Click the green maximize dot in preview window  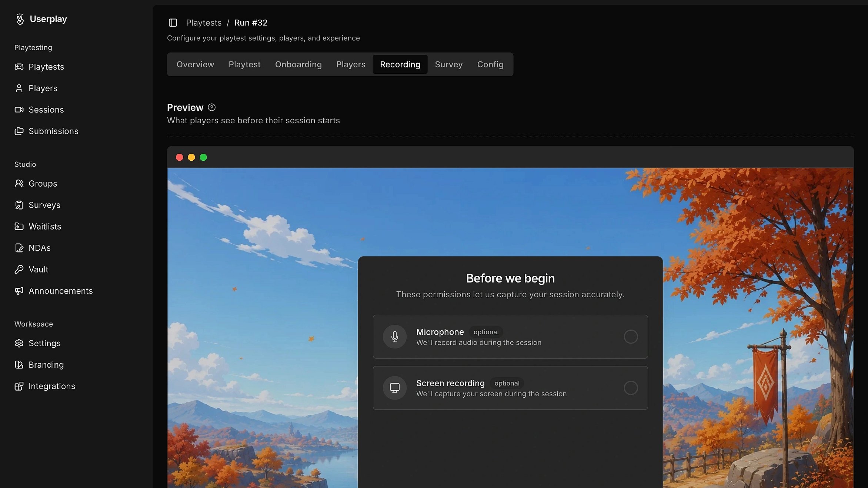(x=203, y=157)
